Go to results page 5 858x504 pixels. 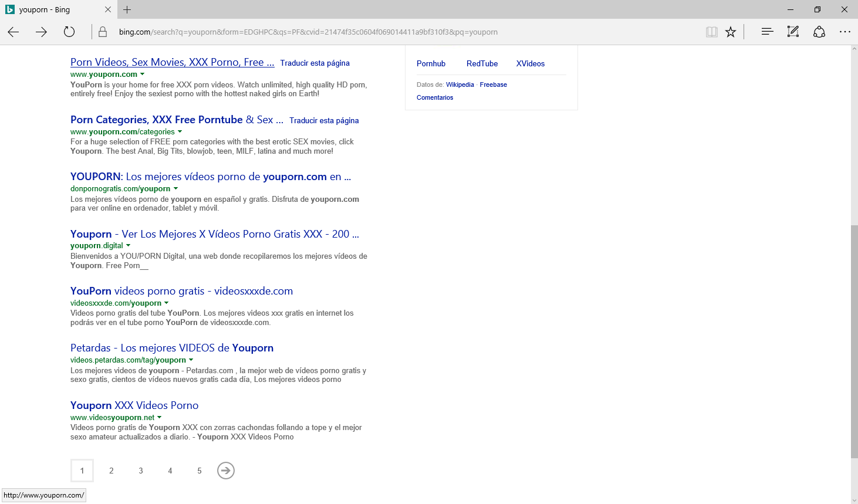pyautogui.click(x=200, y=471)
